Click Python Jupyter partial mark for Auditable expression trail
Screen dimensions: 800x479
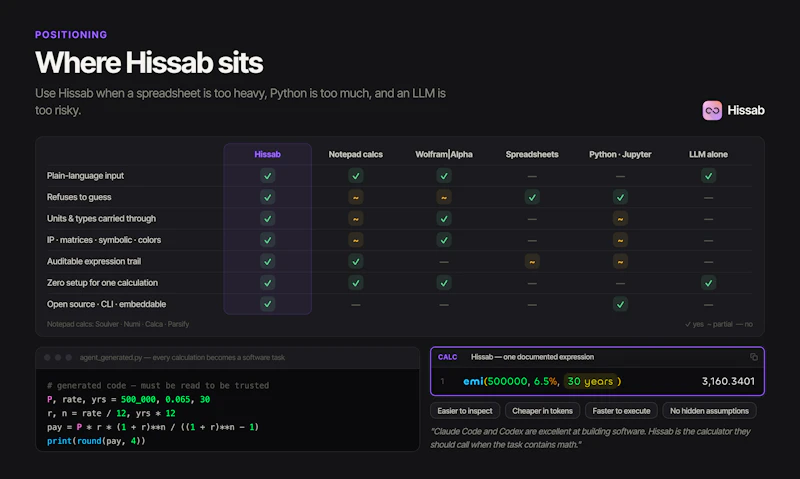coord(620,261)
